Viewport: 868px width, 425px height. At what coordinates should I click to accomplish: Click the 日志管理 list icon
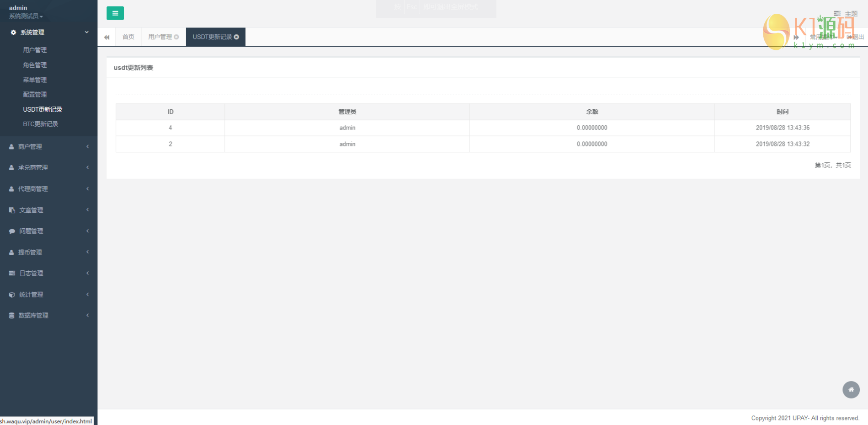[x=12, y=273]
